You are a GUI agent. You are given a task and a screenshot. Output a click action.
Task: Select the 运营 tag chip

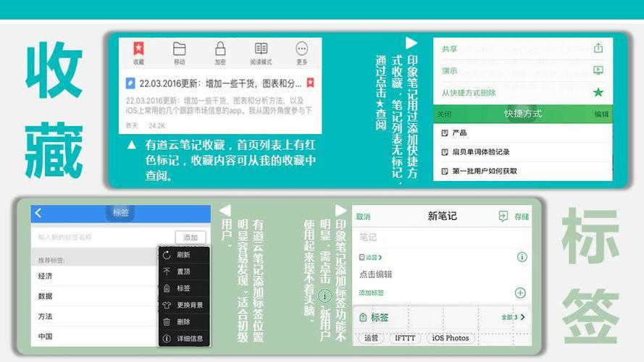(372, 338)
